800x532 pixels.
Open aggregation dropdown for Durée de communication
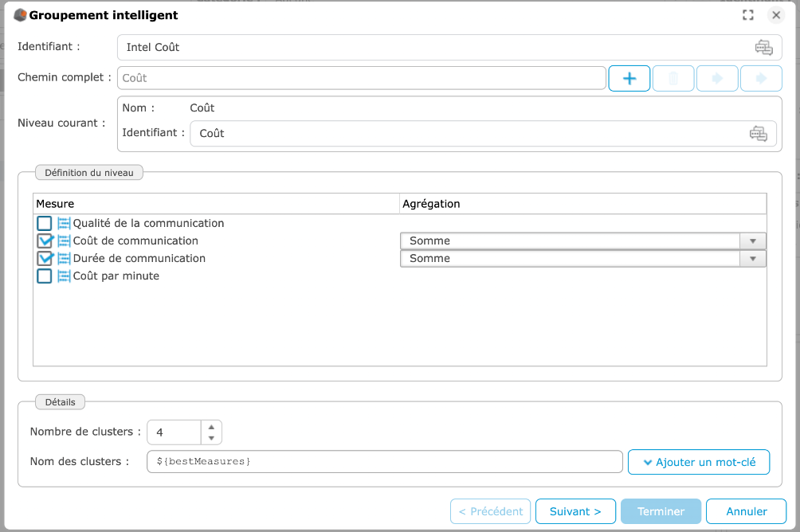click(752, 258)
